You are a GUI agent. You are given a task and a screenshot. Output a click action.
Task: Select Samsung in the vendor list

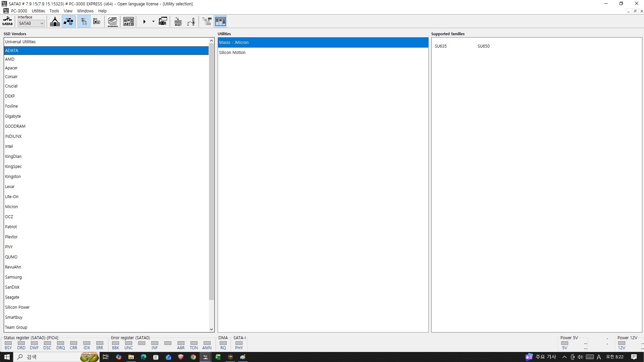click(106, 277)
